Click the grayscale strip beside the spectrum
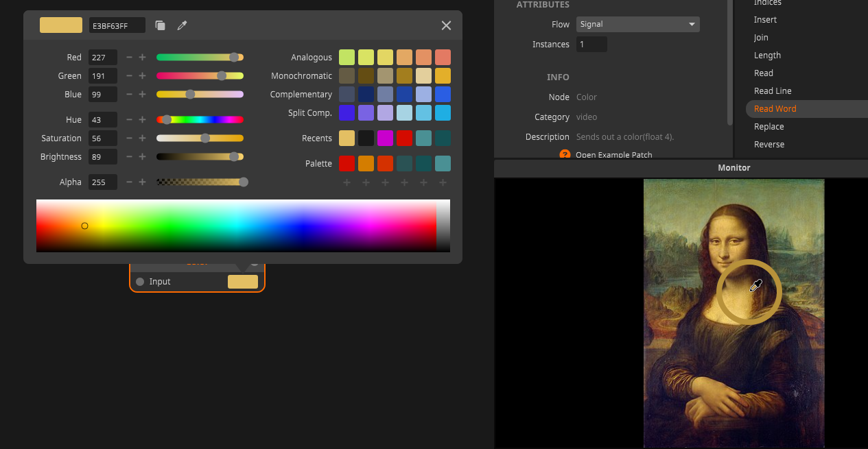Image resolution: width=868 pixels, height=449 pixels. click(x=443, y=226)
